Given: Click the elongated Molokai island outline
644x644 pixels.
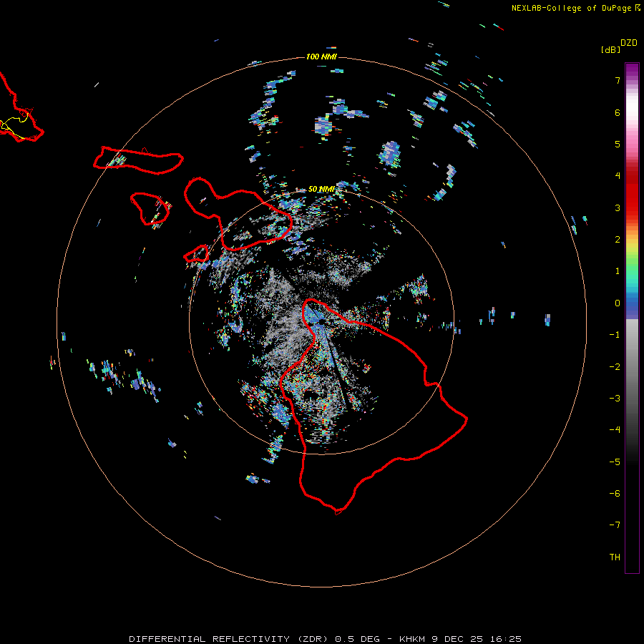Looking at the screenshot, I should click(x=138, y=160).
